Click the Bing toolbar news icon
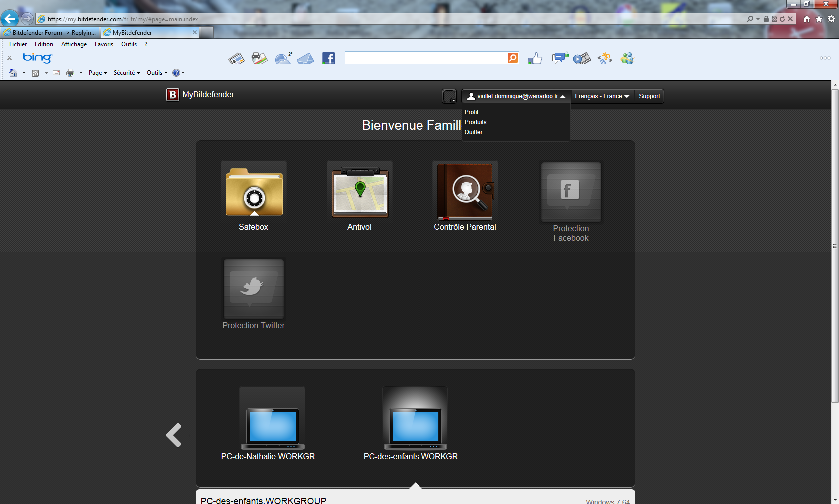The width and height of the screenshot is (839, 504). pyautogui.click(x=237, y=59)
